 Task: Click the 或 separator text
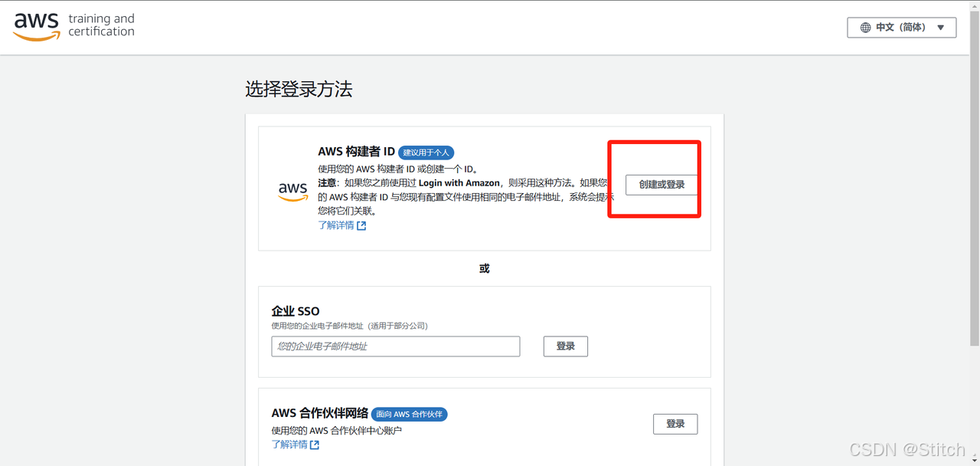485,268
